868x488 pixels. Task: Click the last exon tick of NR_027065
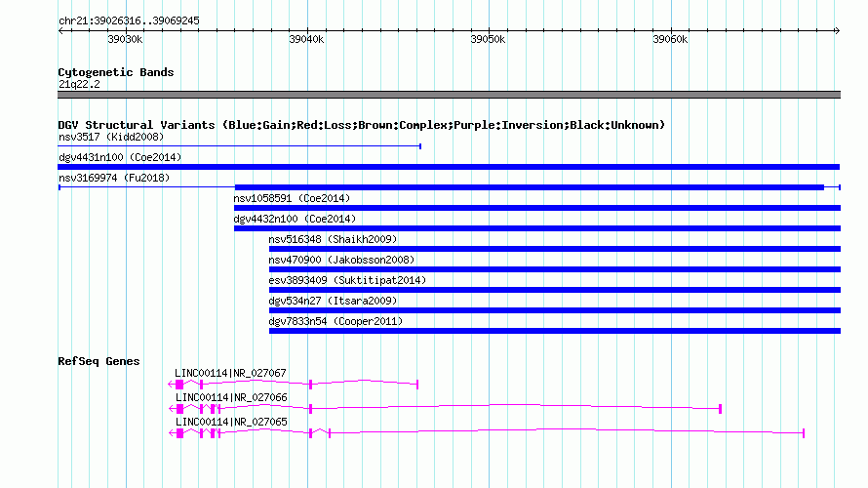[x=804, y=433]
